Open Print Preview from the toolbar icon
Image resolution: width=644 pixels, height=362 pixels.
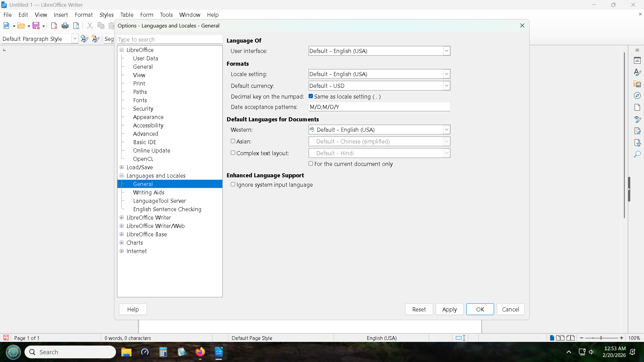[76, 26]
